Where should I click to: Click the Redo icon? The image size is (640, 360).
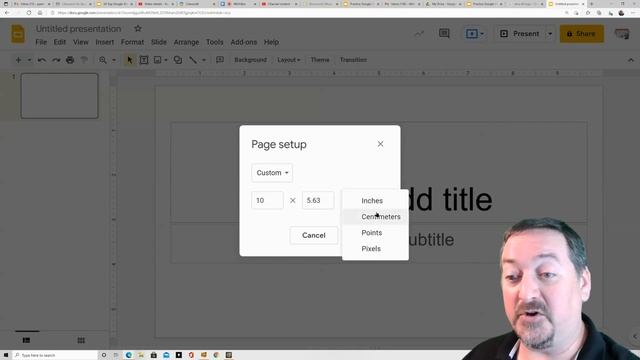pos(56,60)
